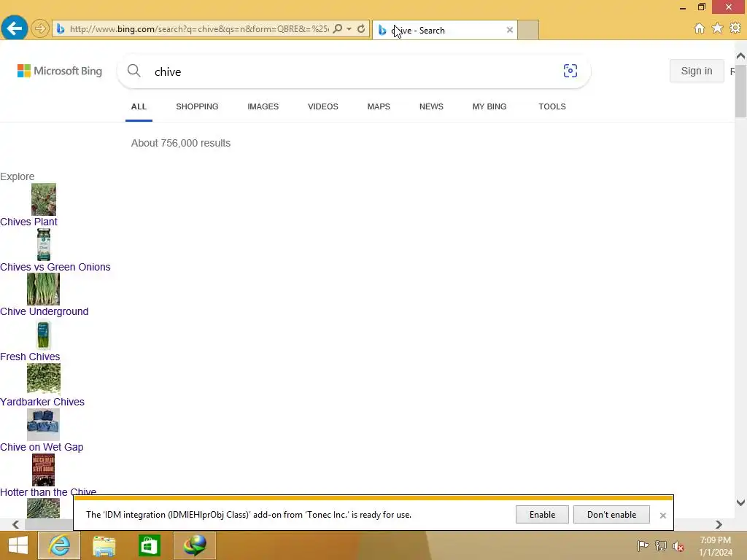This screenshot has height=560, width=747.
Task: Click the Chive on Wet Gap thumbnail
Action: [43, 425]
